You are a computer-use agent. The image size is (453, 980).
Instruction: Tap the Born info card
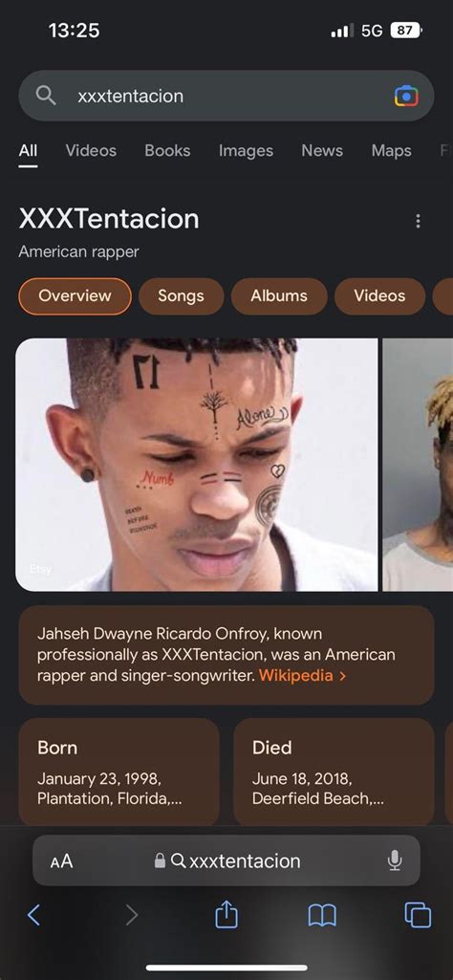coord(119,773)
